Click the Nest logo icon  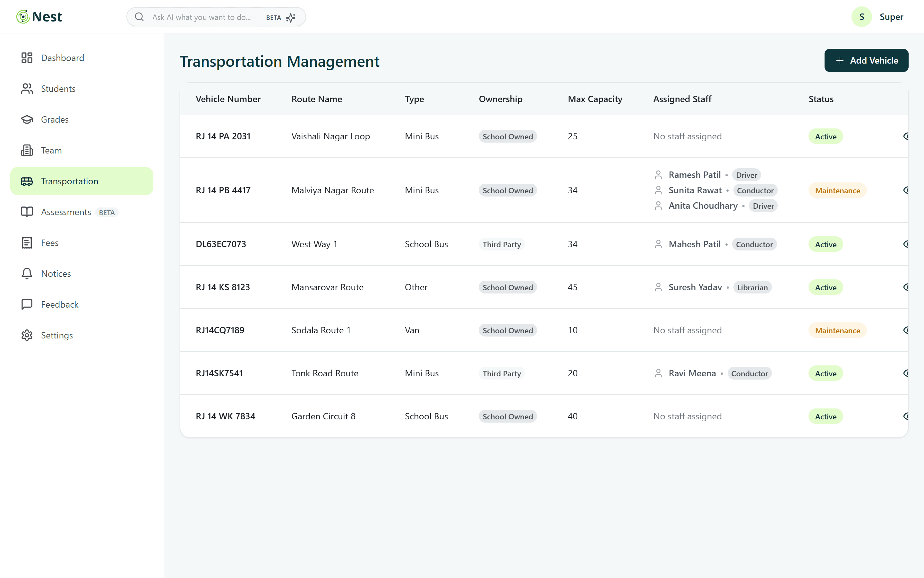point(23,17)
